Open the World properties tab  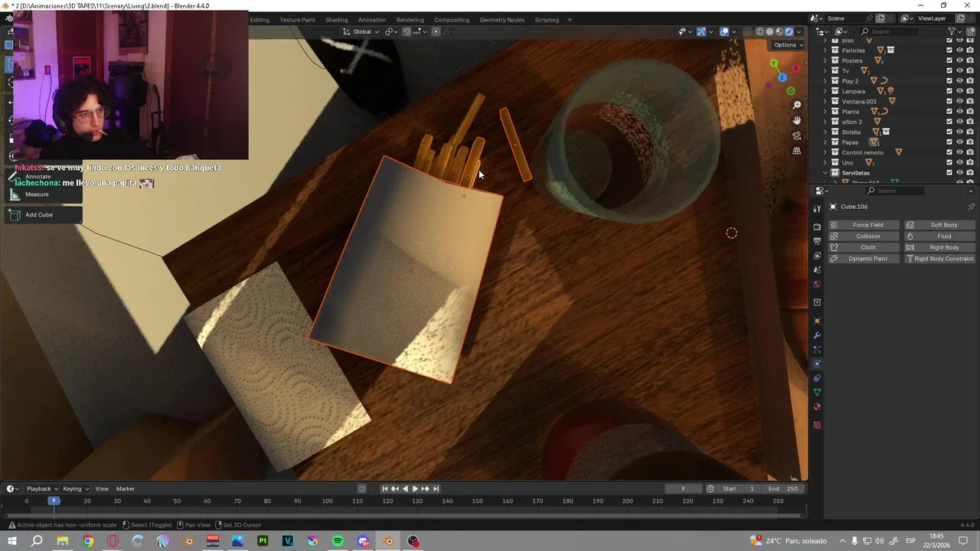coord(817,285)
